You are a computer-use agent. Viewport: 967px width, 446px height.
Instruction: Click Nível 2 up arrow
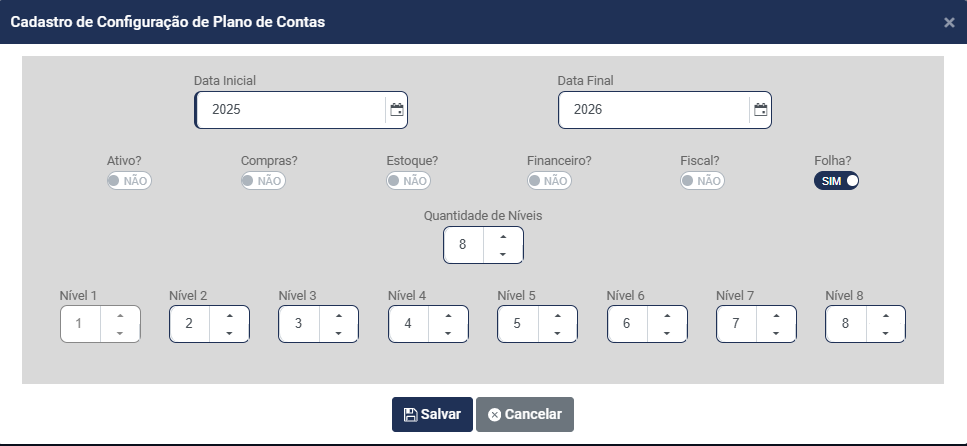(229, 315)
